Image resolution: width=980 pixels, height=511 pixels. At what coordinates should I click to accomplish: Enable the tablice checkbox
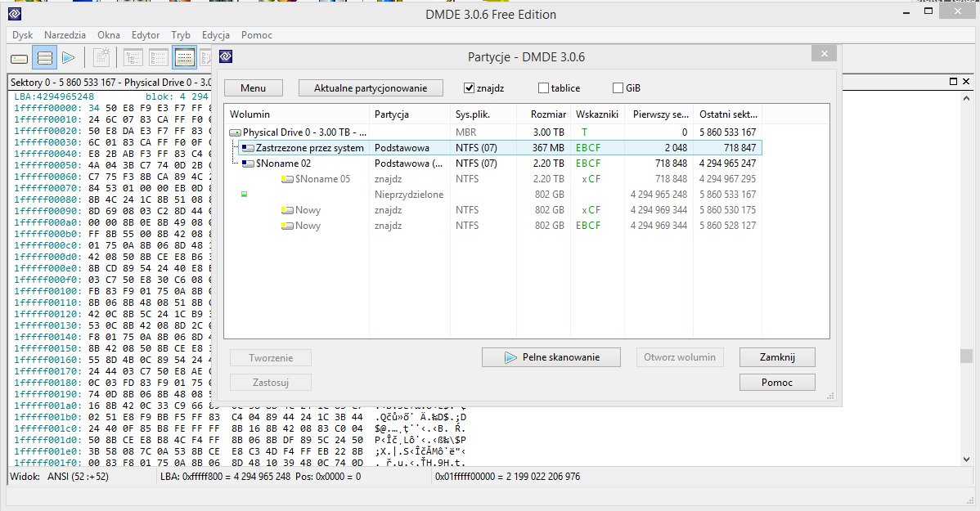[x=544, y=88]
